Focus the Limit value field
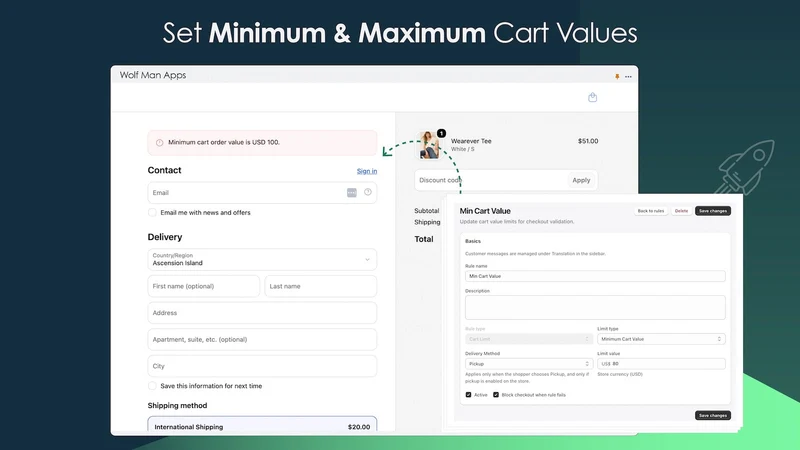Screen dimensions: 800x450 (661, 364)
